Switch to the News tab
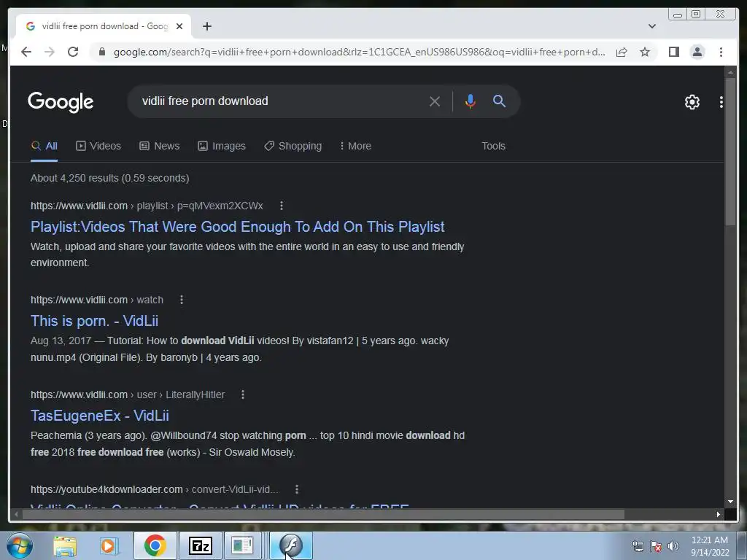 click(159, 146)
